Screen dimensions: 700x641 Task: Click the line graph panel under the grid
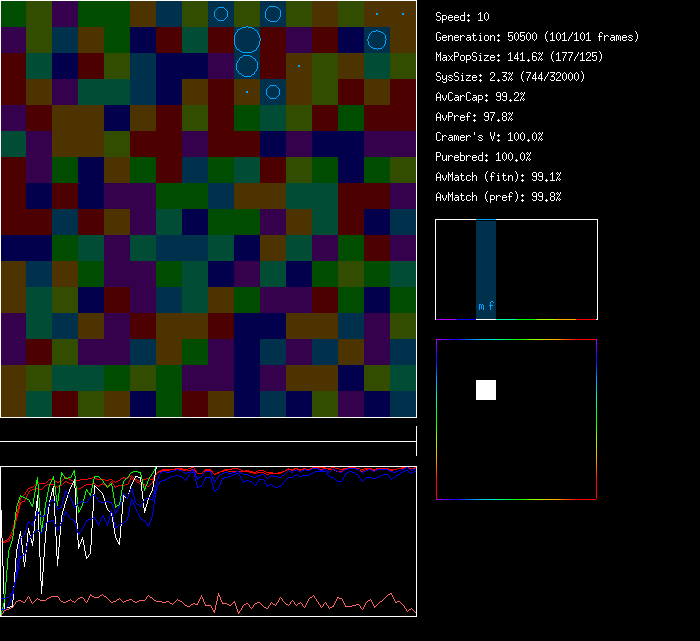(208, 541)
